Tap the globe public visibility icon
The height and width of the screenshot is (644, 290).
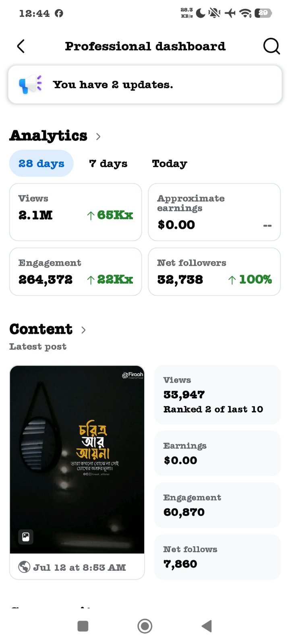tap(24, 567)
